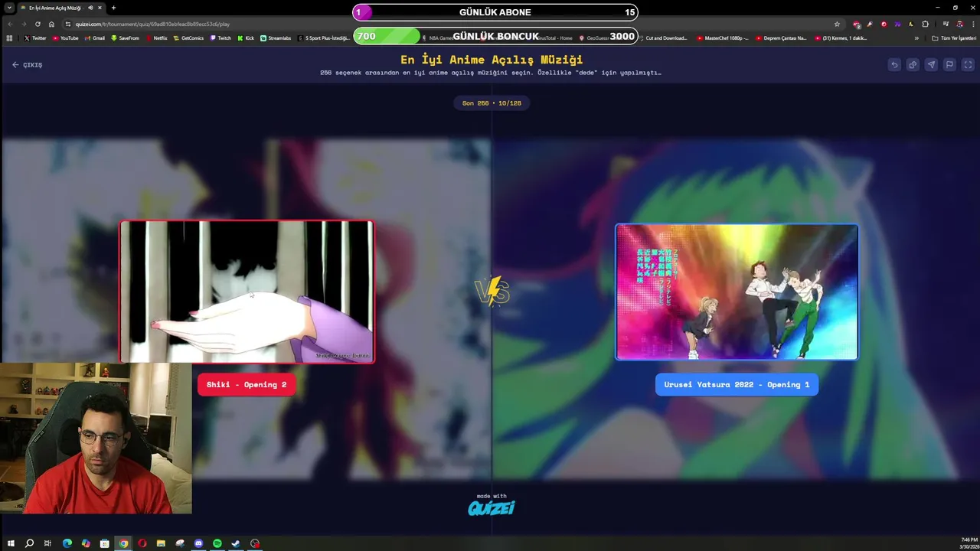Click the round progress label 'Son 256 • 10/128'
980x551 pixels.
click(x=492, y=103)
